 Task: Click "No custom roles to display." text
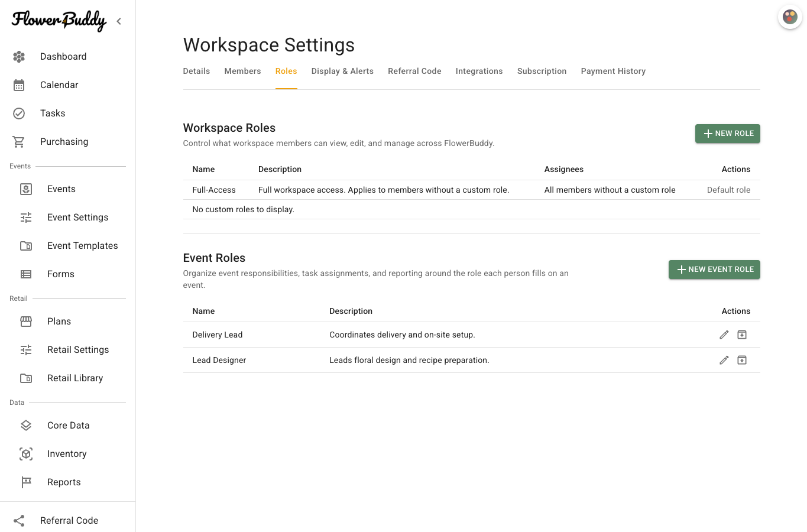(244, 210)
